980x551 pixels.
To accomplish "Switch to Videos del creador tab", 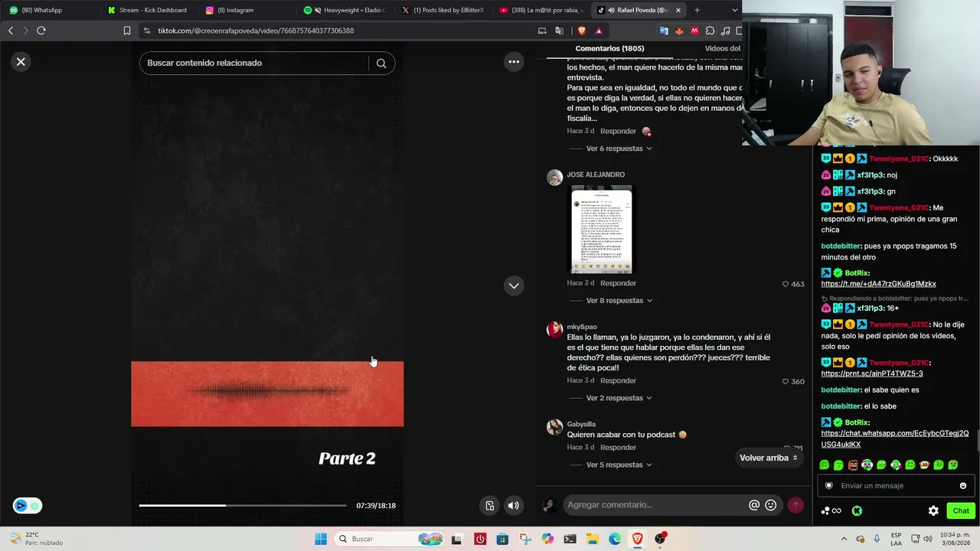I will (722, 48).
